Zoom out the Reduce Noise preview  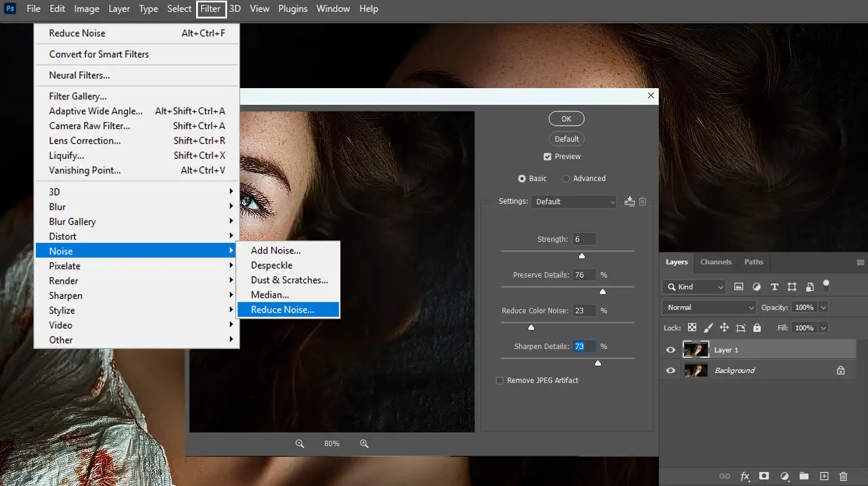(x=300, y=444)
